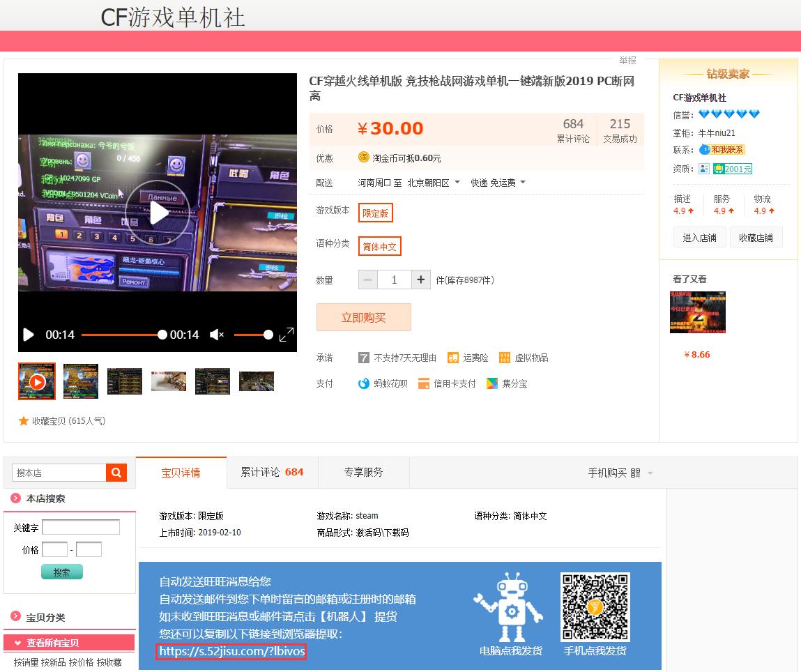The height and width of the screenshot is (672, 801).
Task: Open the 淘金币可抵 coin icon
Action: point(363,158)
